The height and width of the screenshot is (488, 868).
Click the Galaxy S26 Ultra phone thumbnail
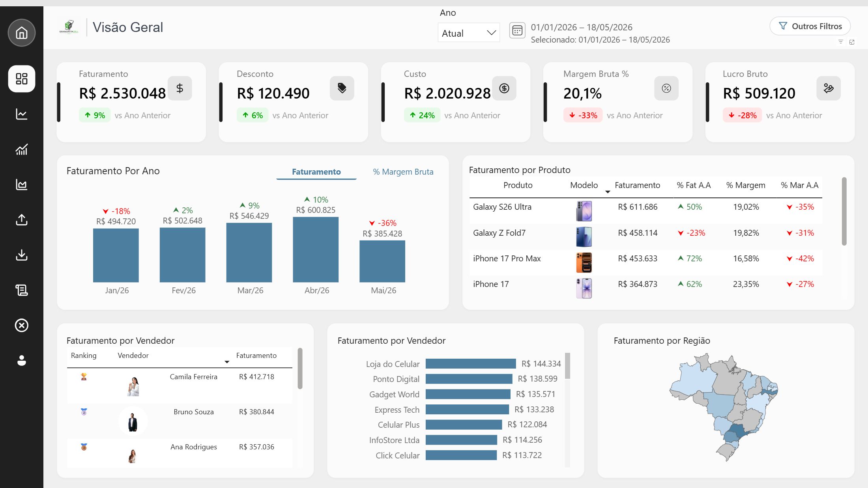(584, 211)
